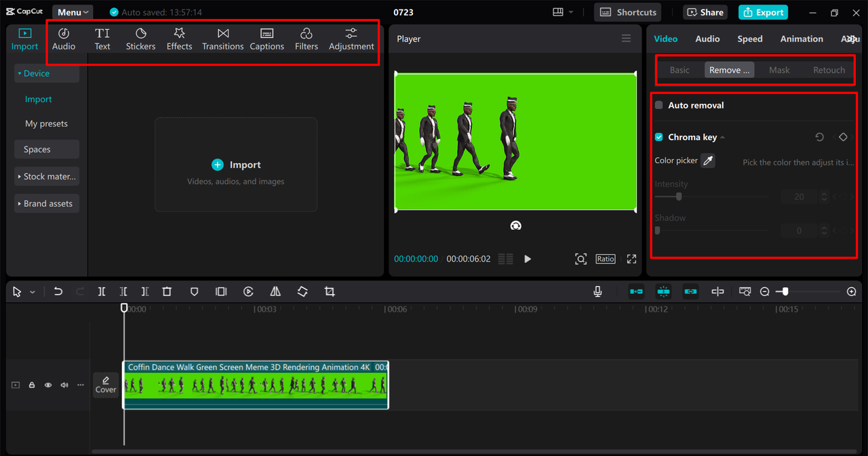Click the rotate handle below preview
868x456 pixels.
515,226
